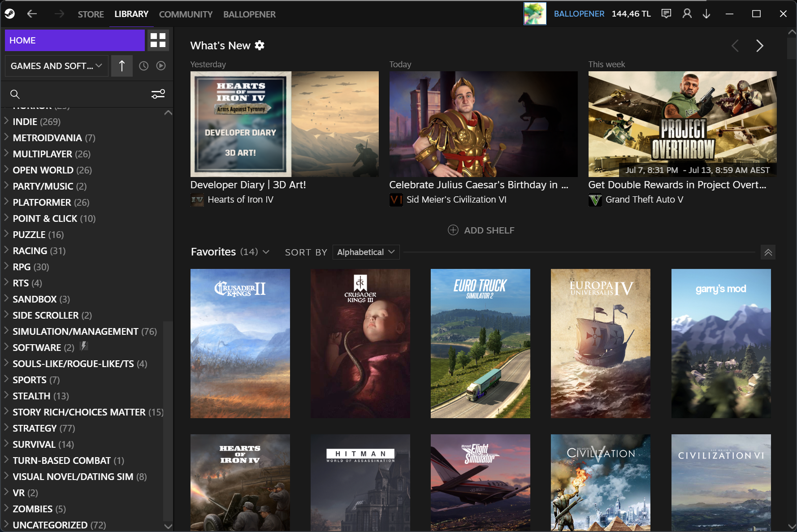This screenshot has height=532, width=797.
Task: Open the news announcements icon
Action: (x=667, y=14)
